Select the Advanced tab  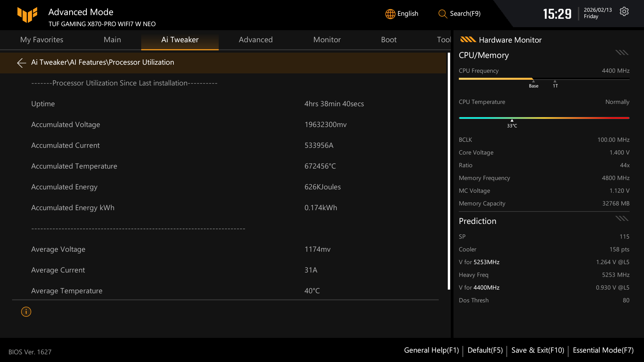[x=256, y=40]
